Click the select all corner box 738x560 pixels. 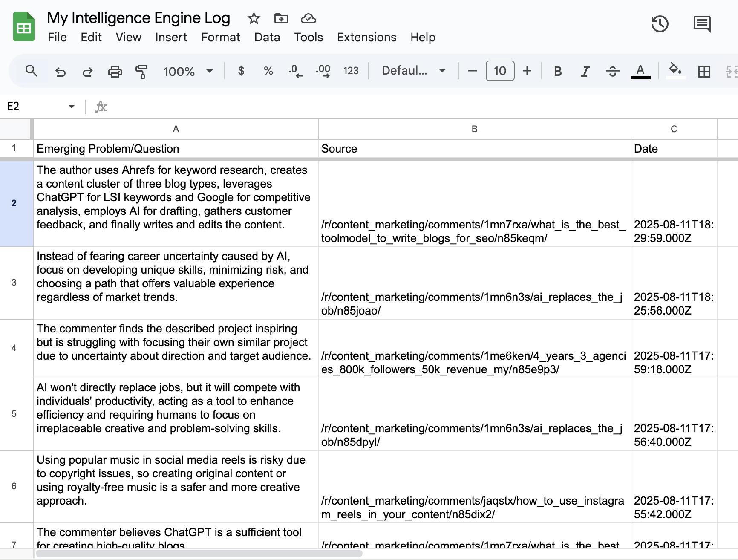click(x=16, y=129)
